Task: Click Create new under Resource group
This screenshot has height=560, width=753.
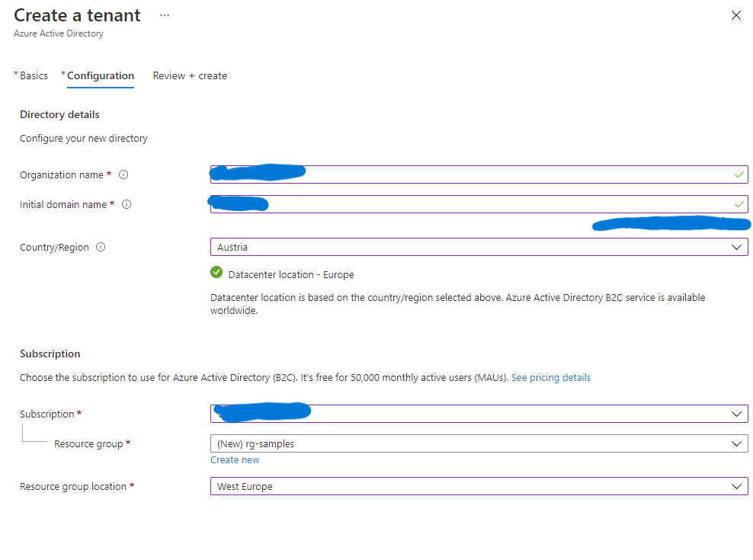Action: coord(235,459)
